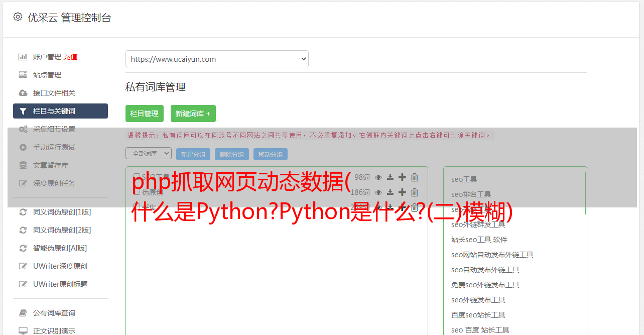This screenshot has height=335, width=644.
Task: Click the gear logo beside 优采云 管理控制台
Action: [18, 17]
